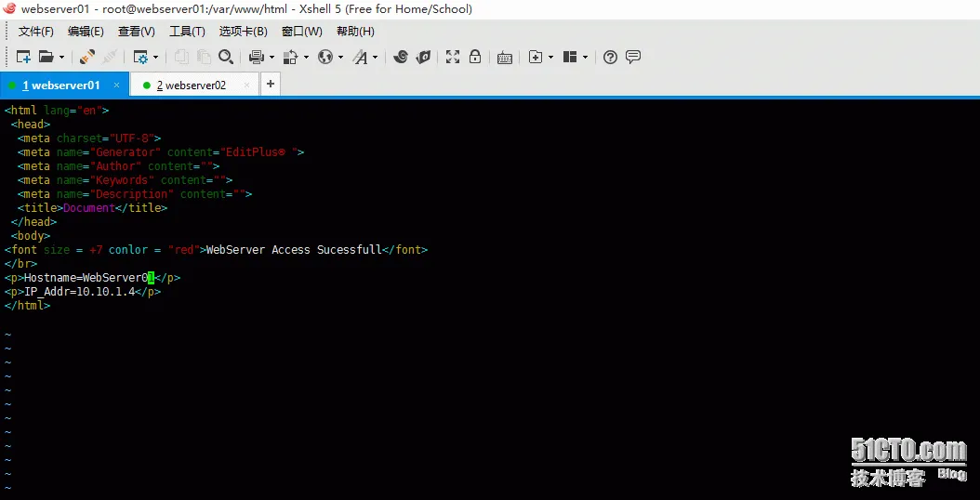The width and height of the screenshot is (980, 500).
Task: Expand the Open session dropdown arrow
Action: 61,58
